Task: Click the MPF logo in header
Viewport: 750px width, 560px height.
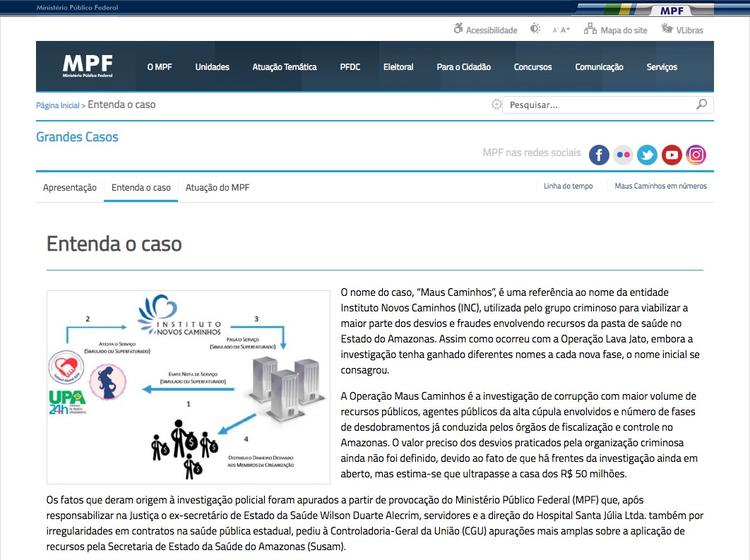Action: click(x=88, y=67)
